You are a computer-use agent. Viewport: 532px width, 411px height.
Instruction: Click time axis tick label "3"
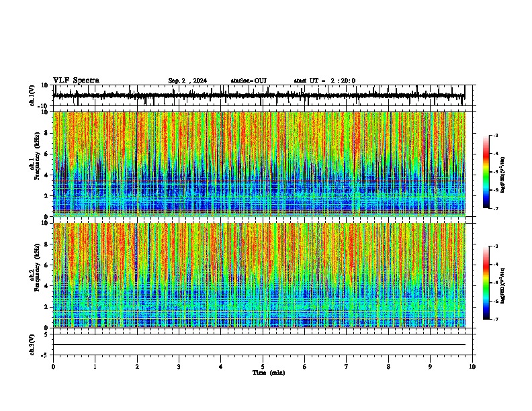(x=179, y=367)
